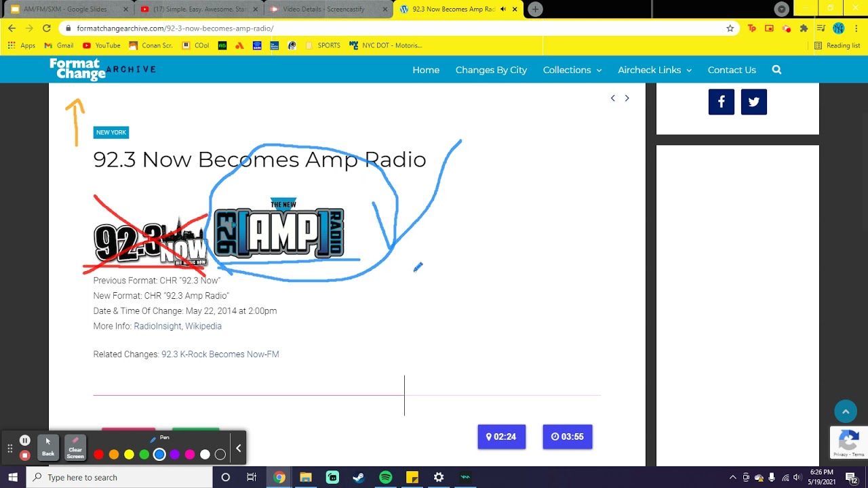This screenshot has width=868, height=488.
Task: Select the blue pen color
Action: 159,455
